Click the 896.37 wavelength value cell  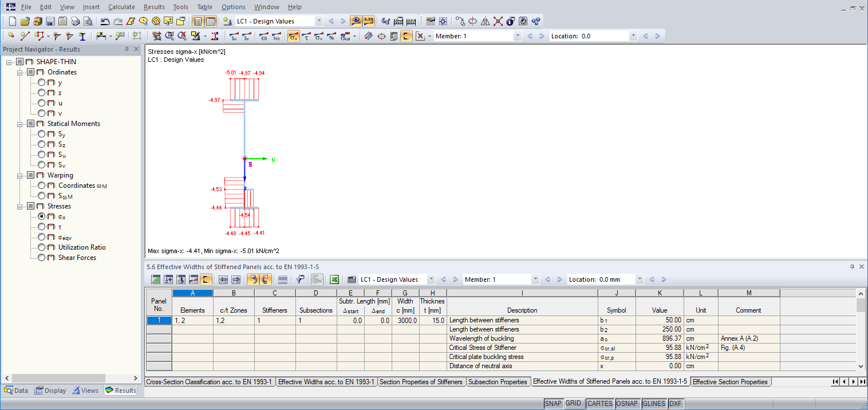point(660,338)
